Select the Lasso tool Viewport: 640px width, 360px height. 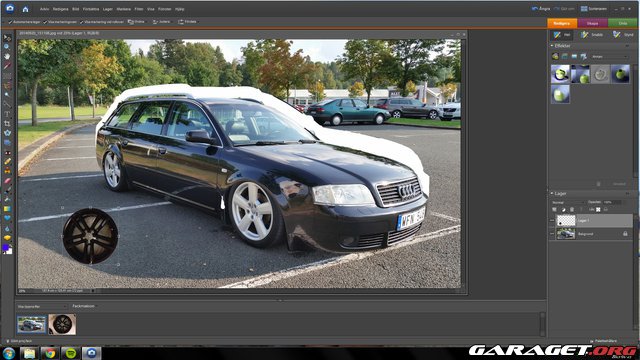(7, 86)
